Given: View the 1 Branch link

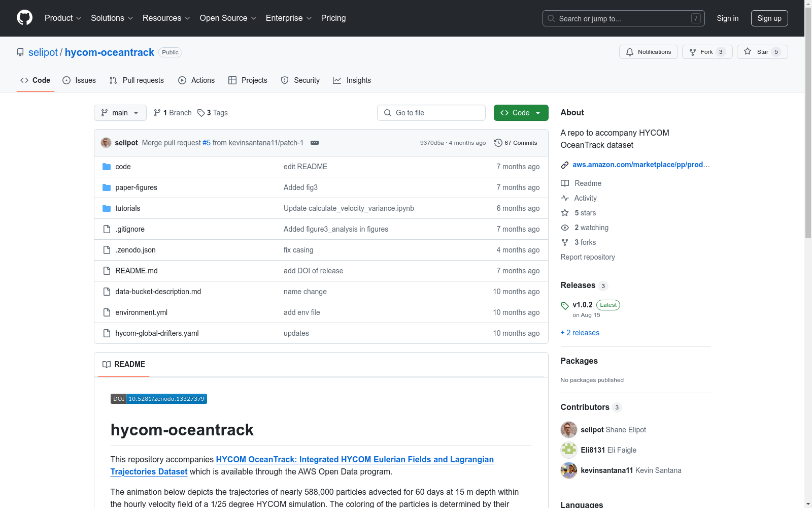Looking at the screenshot, I should point(173,113).
